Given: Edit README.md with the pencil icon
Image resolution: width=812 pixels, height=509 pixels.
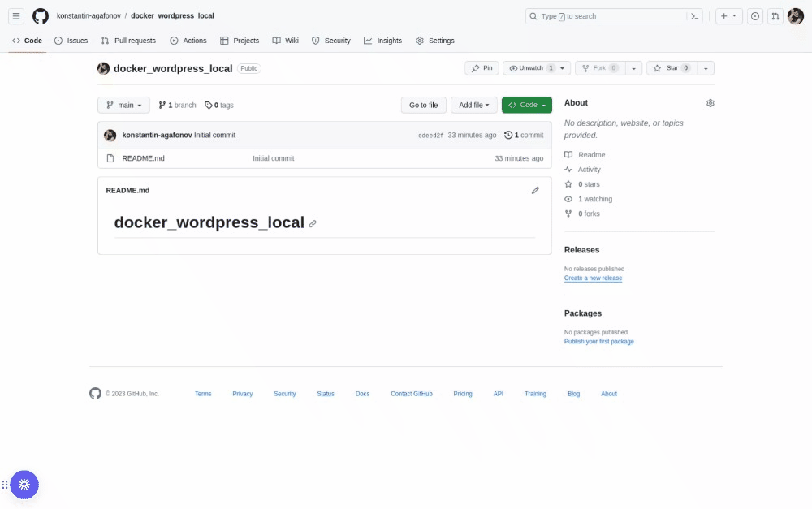Looking at the screenshot, I should point(535,191).
